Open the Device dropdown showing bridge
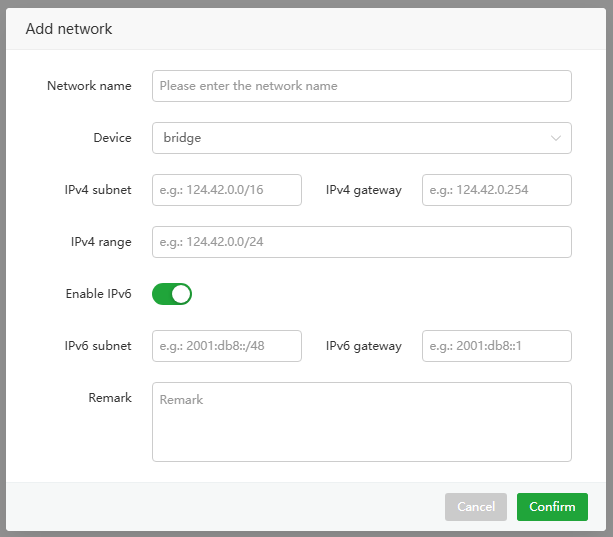This screenshot has width=613, height=537. (x=350, y=138)
